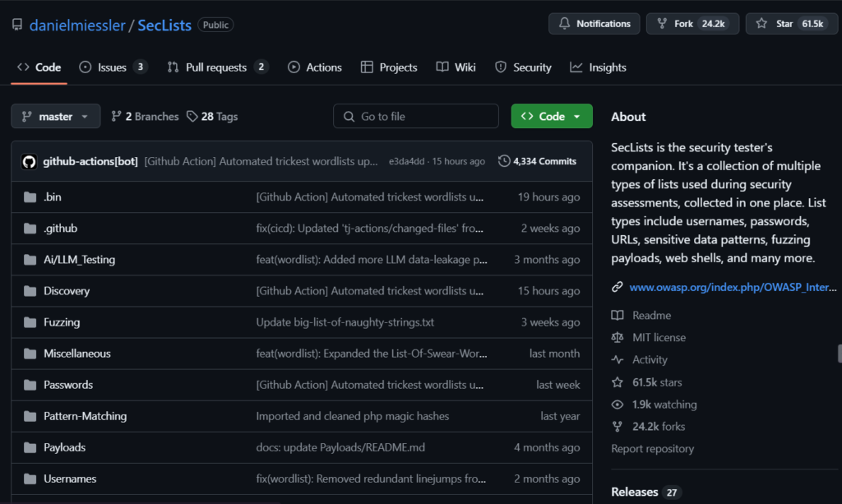Viewport: 842px width, 504px height.
Task: Click the Fuzzing folder icon
Action: click(30, 322)
